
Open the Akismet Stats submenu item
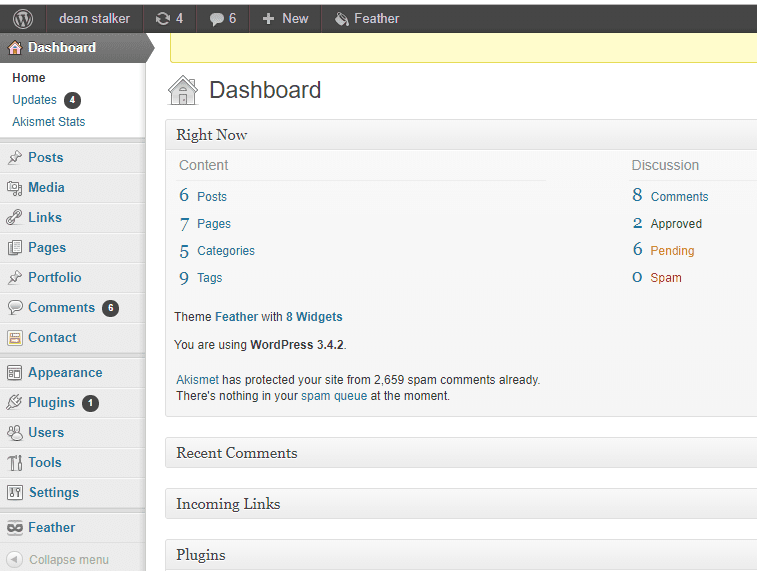[49, 122]
